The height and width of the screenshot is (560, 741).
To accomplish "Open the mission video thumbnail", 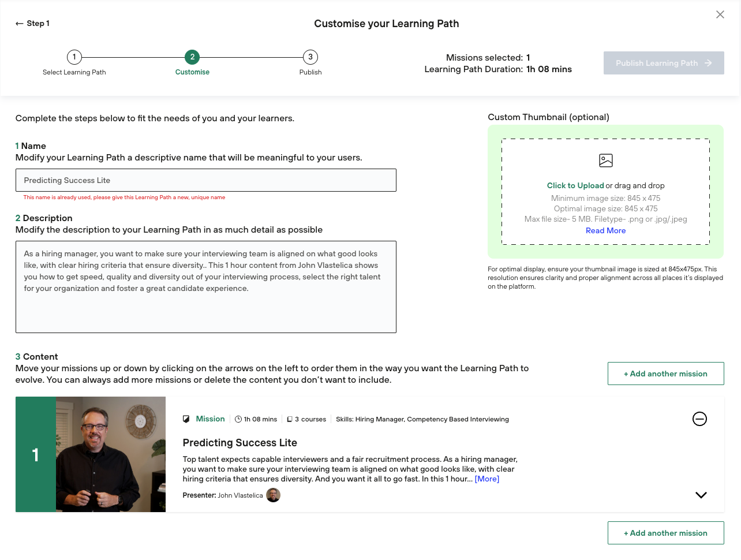I will click(x=111, y=454).
